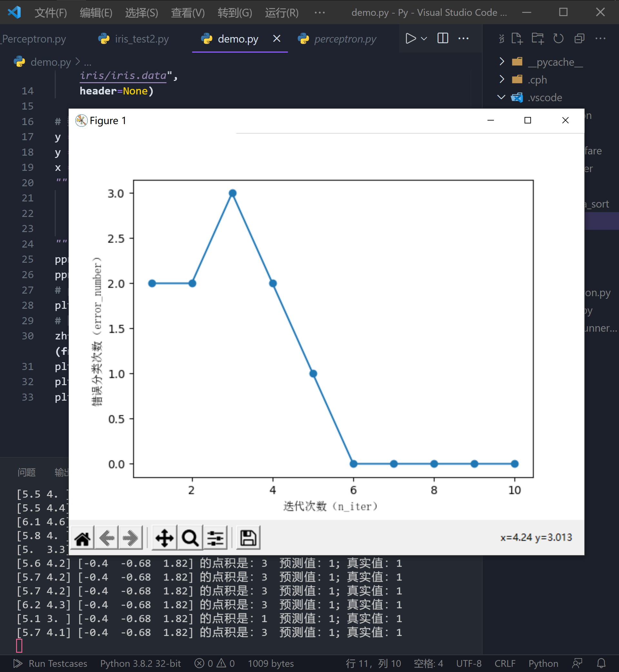
Task: Open the 运行(R) menu
Action: (x=281, y=13)
